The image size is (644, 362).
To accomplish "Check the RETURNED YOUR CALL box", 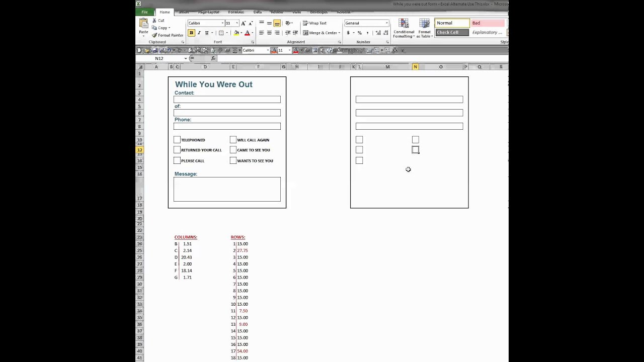I will click(177, 150).
